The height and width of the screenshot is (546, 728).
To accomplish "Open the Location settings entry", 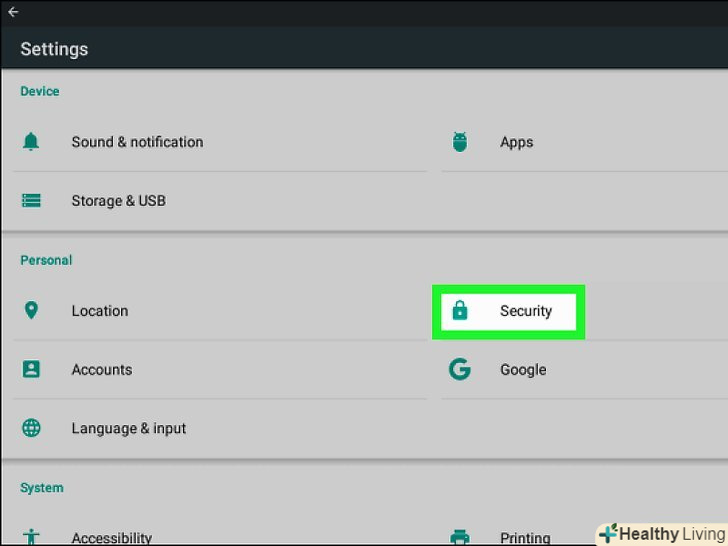I will [100, 311].
